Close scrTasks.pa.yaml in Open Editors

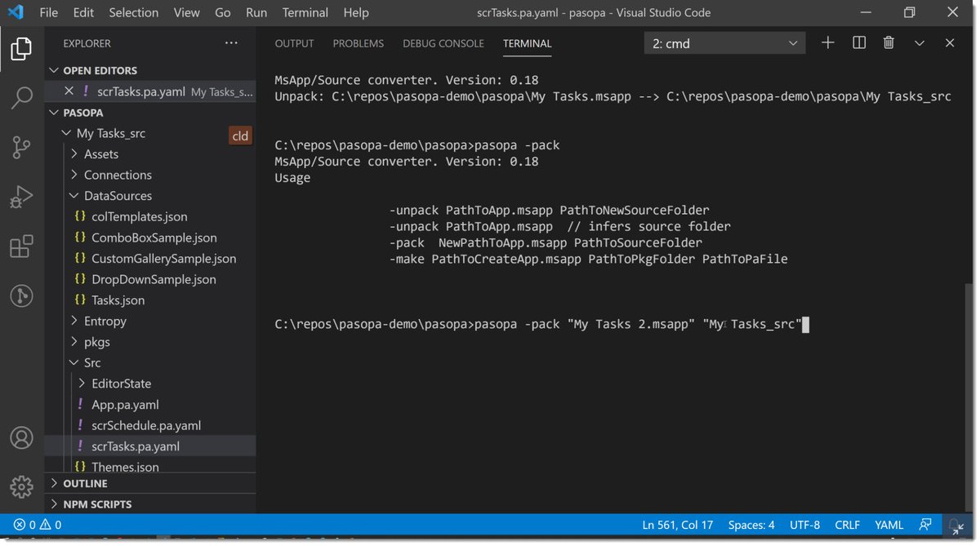[69, 91]
